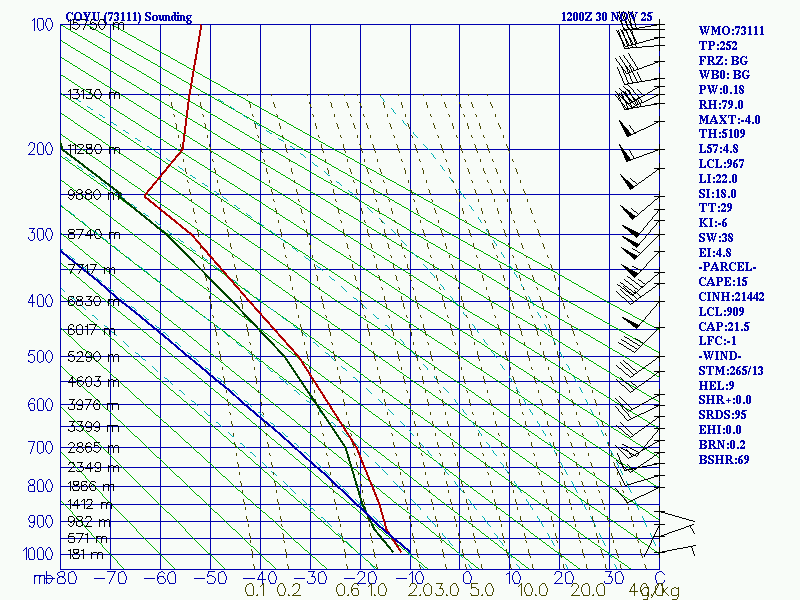Screen dimensions: 800x600
Task: Select the '5.0' mixing ratio label
Action: tap(482, 590)
